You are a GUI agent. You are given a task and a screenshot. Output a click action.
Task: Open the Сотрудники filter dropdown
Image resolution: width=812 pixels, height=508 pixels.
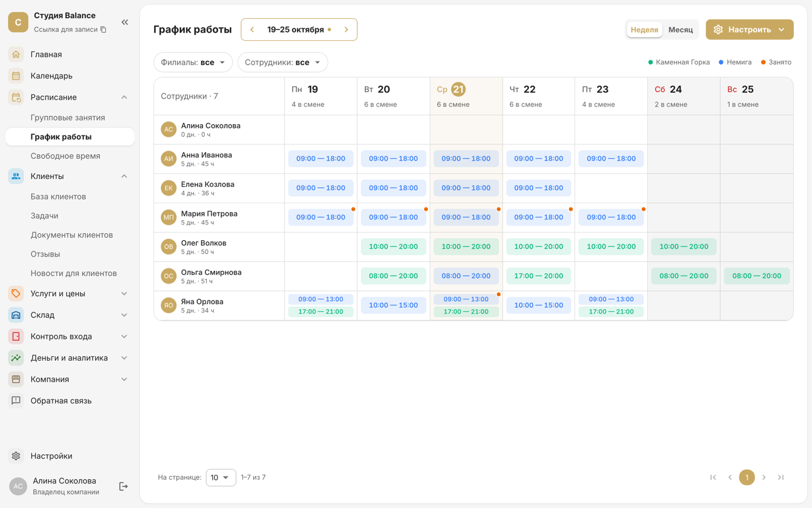283,62
